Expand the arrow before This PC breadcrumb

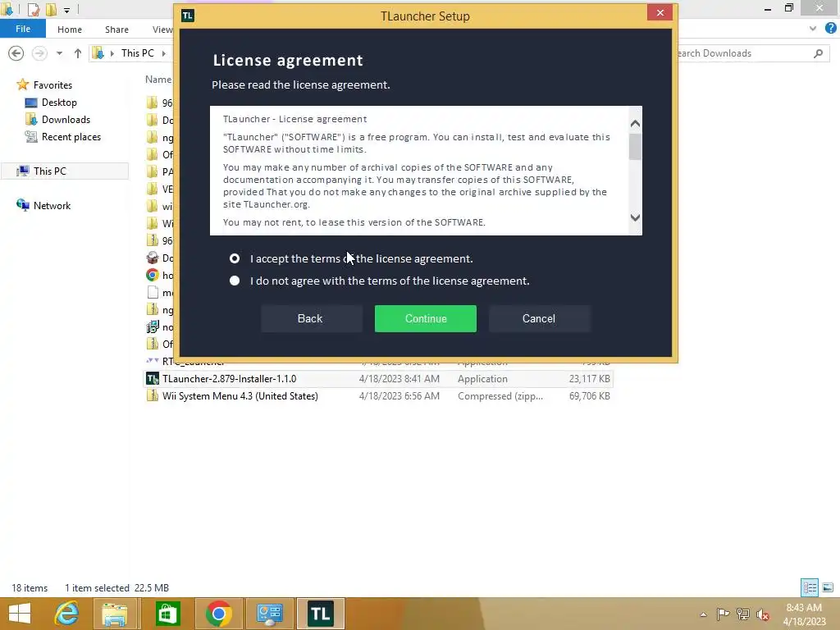(112, 53)
